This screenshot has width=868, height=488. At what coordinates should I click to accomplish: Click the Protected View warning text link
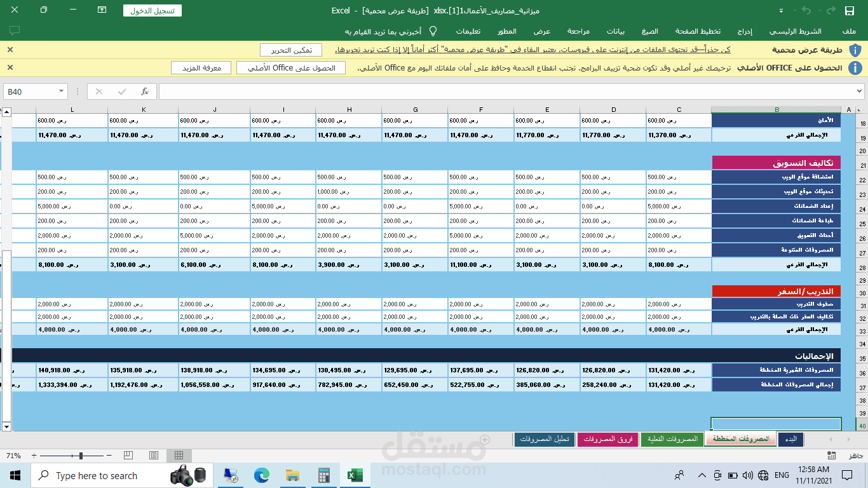click(532, 50)
